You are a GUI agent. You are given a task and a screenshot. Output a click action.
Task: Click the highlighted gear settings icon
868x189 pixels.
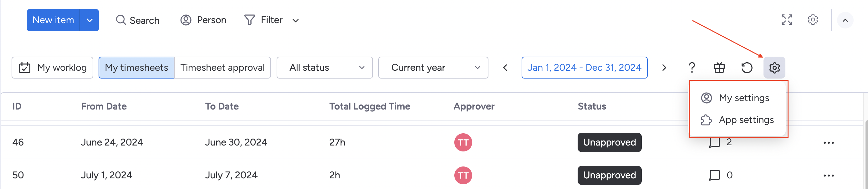coord(774,68)
